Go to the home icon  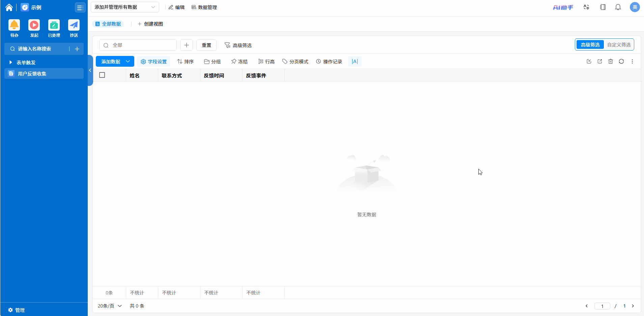[9, 7]
